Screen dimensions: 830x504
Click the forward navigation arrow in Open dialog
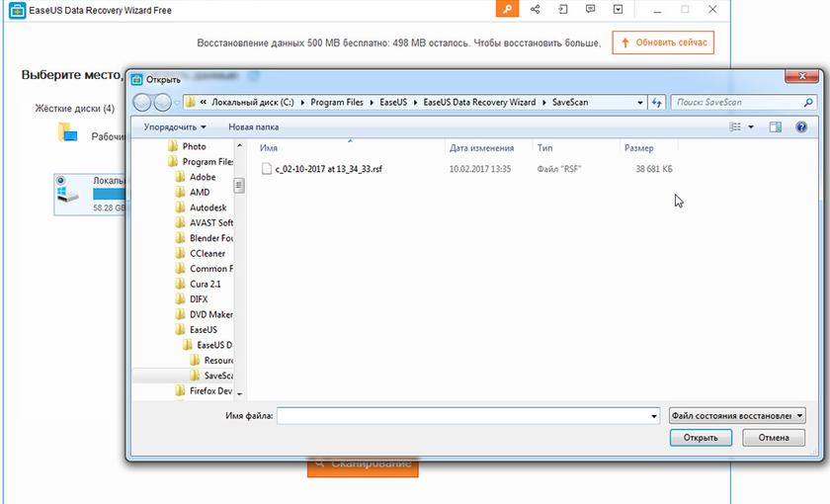pyautogui.click(x=162, y=102)
